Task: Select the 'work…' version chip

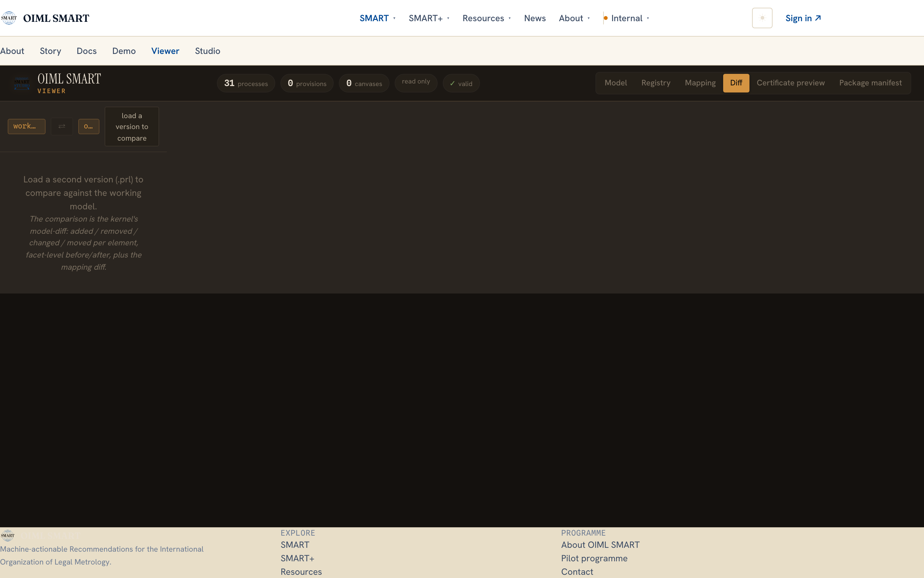Action: (x=26, y=127)
